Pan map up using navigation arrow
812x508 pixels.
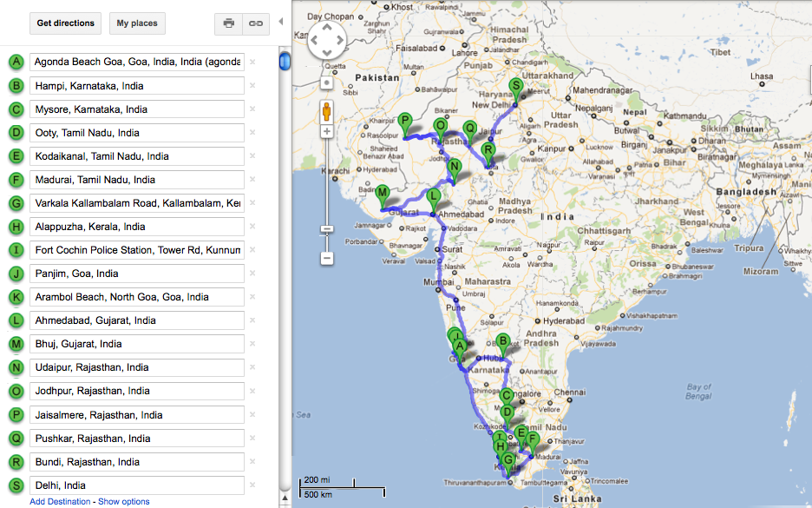coord(326,25)
